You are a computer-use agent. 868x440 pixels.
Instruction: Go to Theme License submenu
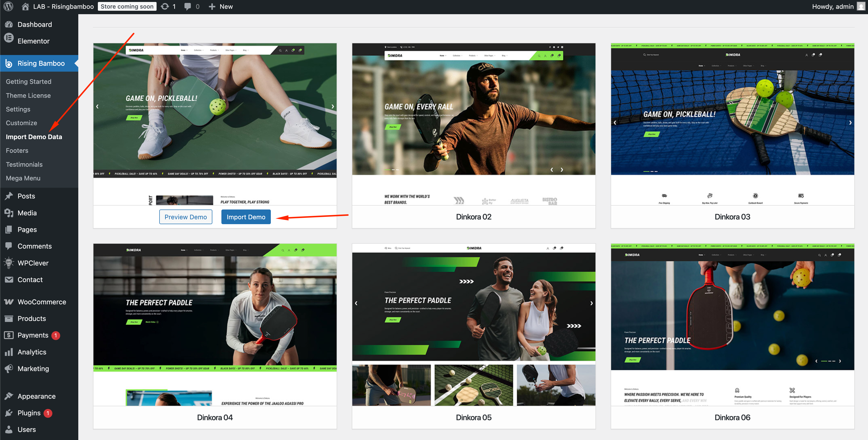click(x=28, y=95)
